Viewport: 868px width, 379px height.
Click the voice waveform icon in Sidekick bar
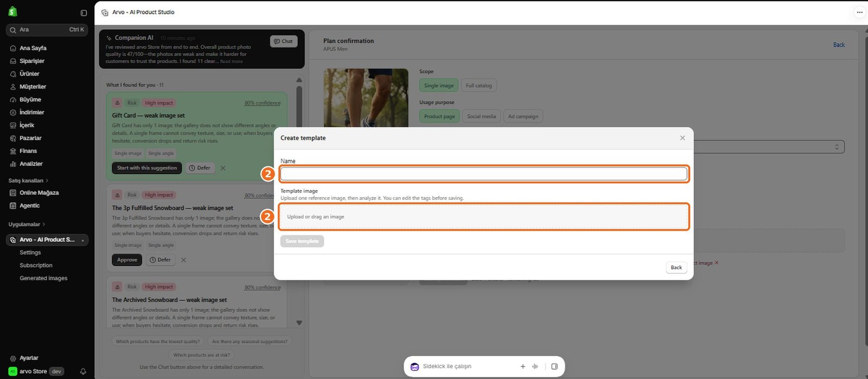[x=535, y=367]
